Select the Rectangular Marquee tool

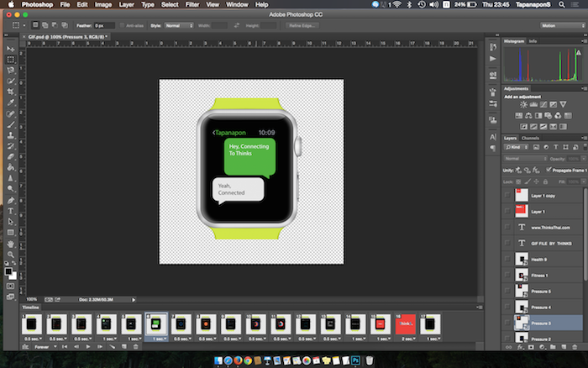(x=10, y=60)
